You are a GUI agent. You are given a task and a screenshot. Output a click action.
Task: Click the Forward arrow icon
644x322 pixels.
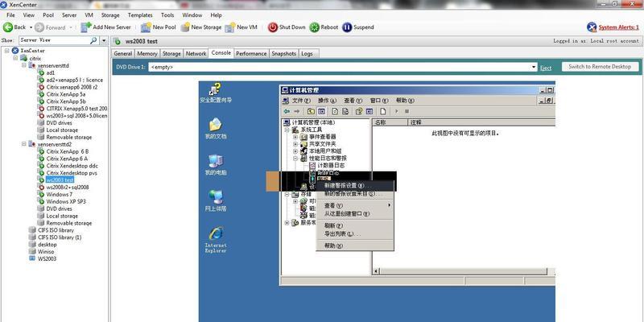point(39,27)
